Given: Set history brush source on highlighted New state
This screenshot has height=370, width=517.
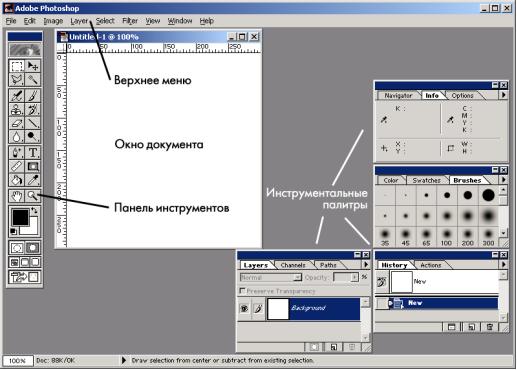Looking at the screenshot, I should coord(382,304).
